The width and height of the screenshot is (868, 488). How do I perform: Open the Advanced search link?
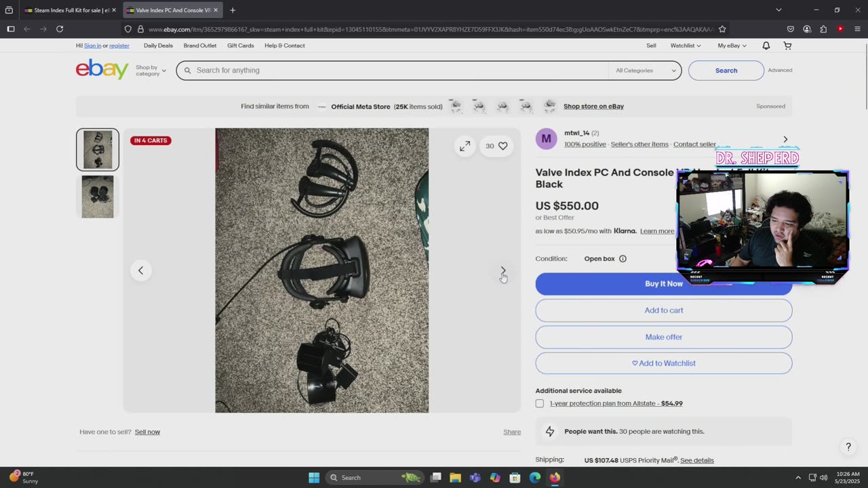(x=780, y=70)
